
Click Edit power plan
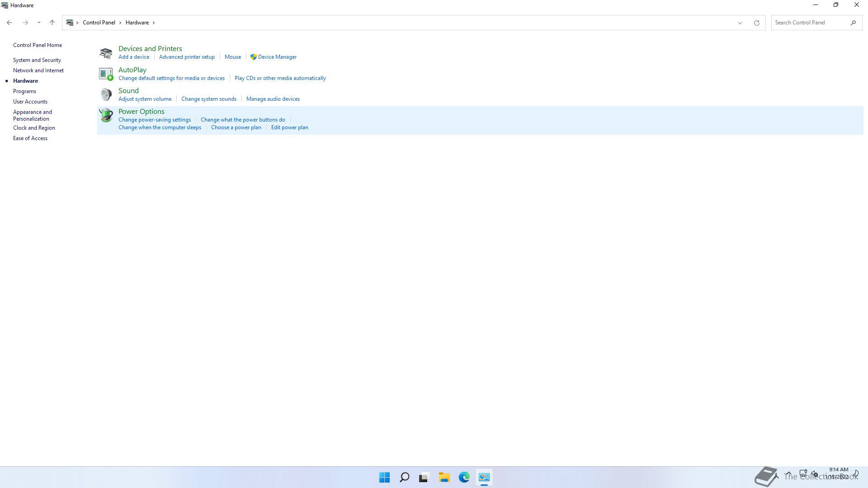290,127
